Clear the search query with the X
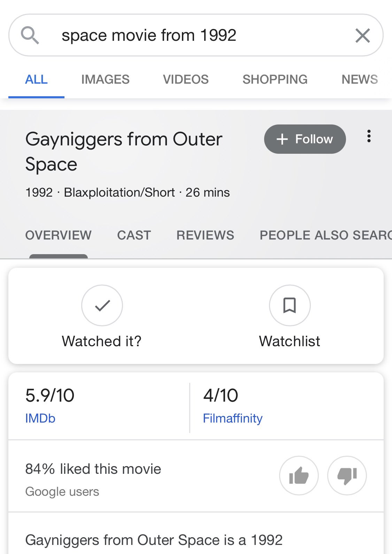The height and width of the screenshot is (554, 392). (x=362, y=36)
